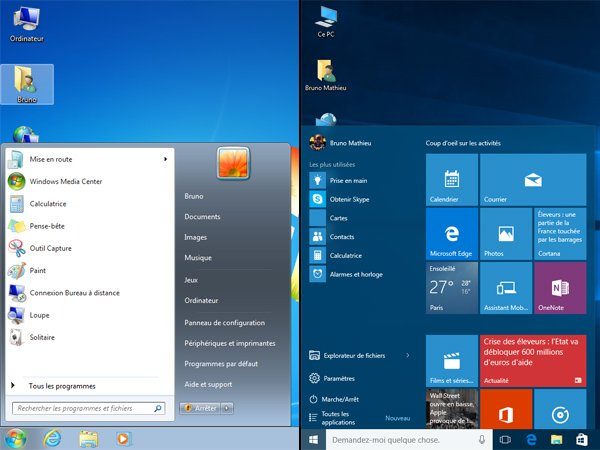Open the Courrier mail tile
Viewport: 600px width, 450px height.
click(x=533, y=179)
